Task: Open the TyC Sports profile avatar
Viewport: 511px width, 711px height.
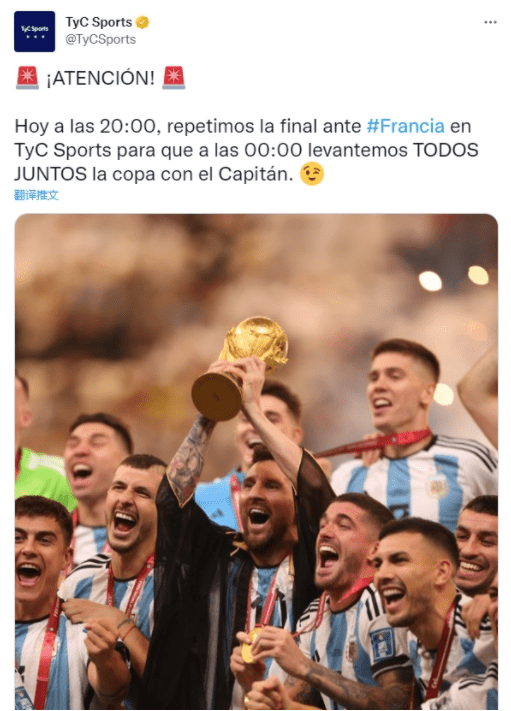Action: [x=34, y=31]
